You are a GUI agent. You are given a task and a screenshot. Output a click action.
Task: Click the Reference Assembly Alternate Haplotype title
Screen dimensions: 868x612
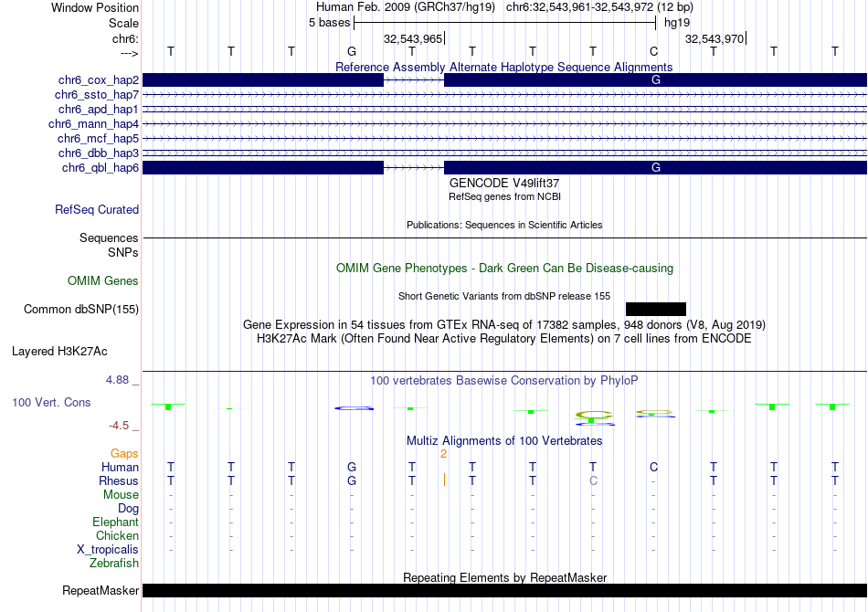click(x=504, y=67)
